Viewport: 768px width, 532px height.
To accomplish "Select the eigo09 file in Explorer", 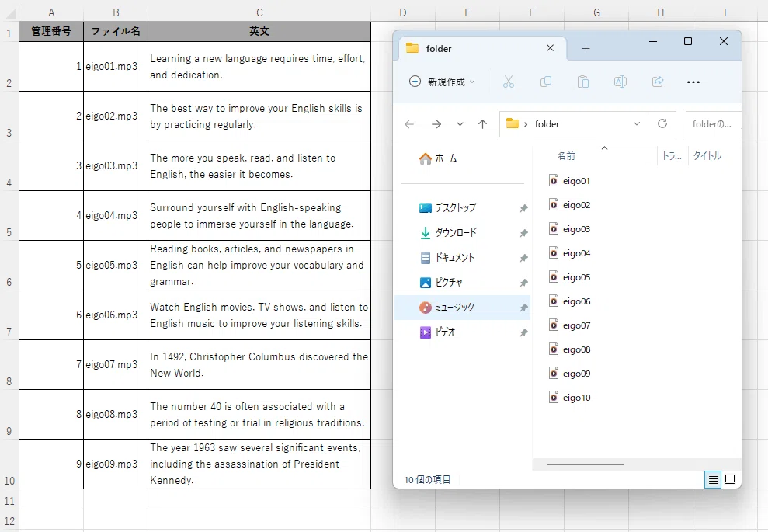I will 570,374.
